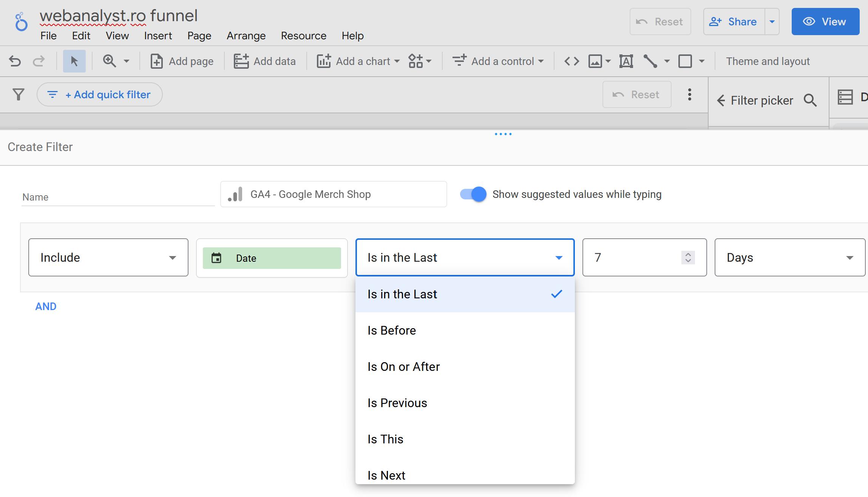Search in the Filter picker
The height and width of the screenshot is (497, 868).
tap(810, 100)
